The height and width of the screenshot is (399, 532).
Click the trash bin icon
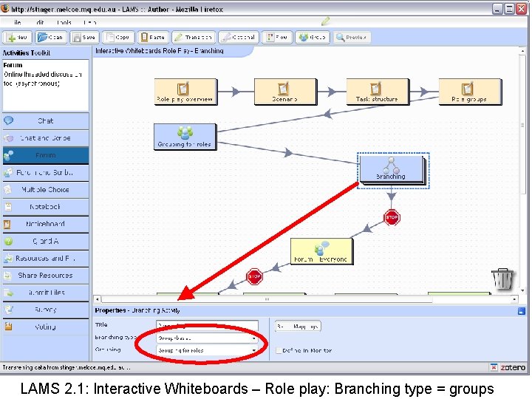pos(503,279)
